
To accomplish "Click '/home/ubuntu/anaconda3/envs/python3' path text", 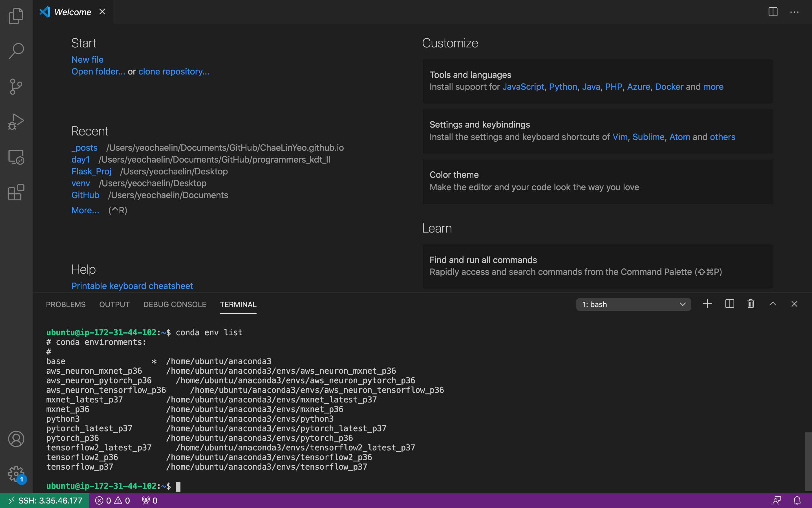I will [x=250, y=419].
